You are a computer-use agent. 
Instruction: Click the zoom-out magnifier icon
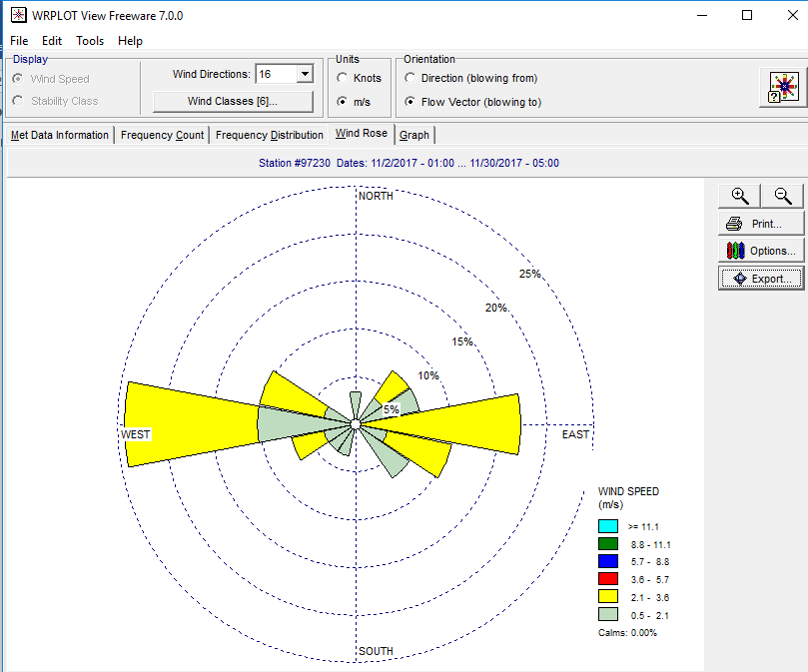pos(783,195)
